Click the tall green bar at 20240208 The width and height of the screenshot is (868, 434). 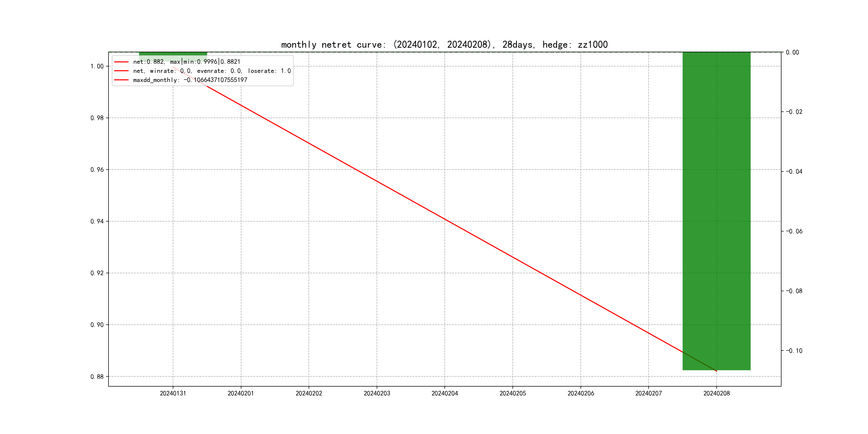[716, 211]
